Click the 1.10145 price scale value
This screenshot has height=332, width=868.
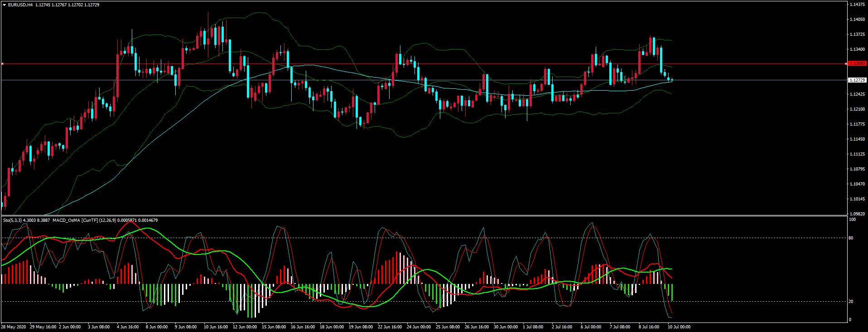858,199
